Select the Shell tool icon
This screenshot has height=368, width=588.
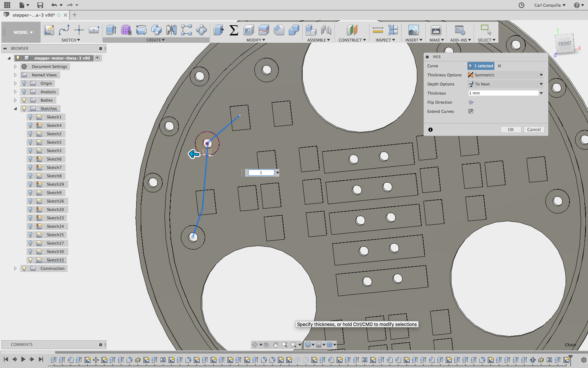pos(249,30)
